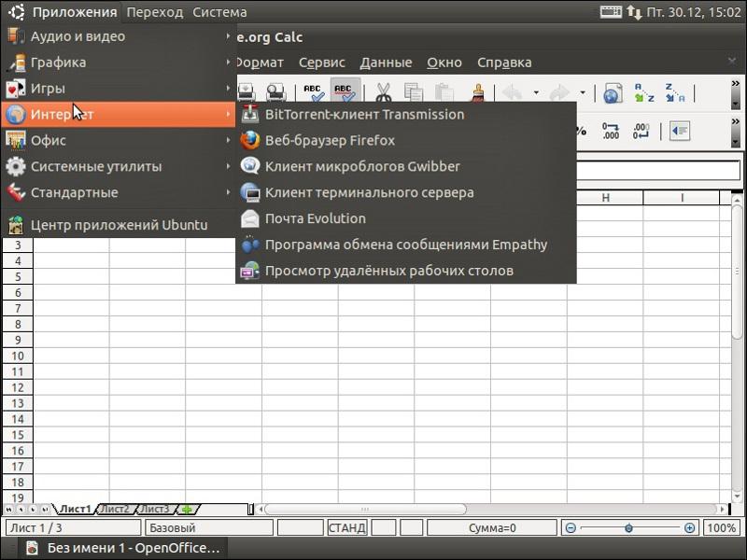Click the Format Paintbrush icon
This screenshot has height=560, width=747.
pos(478,92)
